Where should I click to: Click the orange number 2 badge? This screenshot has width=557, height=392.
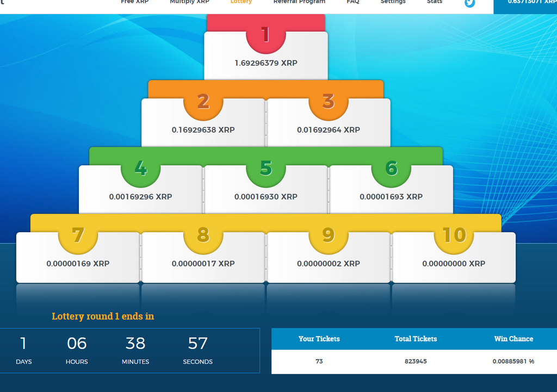[203, 102]
